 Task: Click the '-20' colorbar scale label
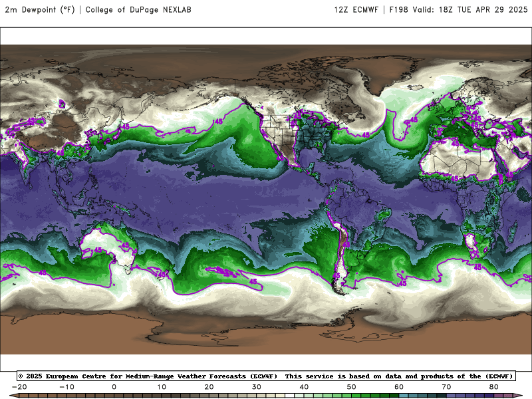tap(19, 387)
